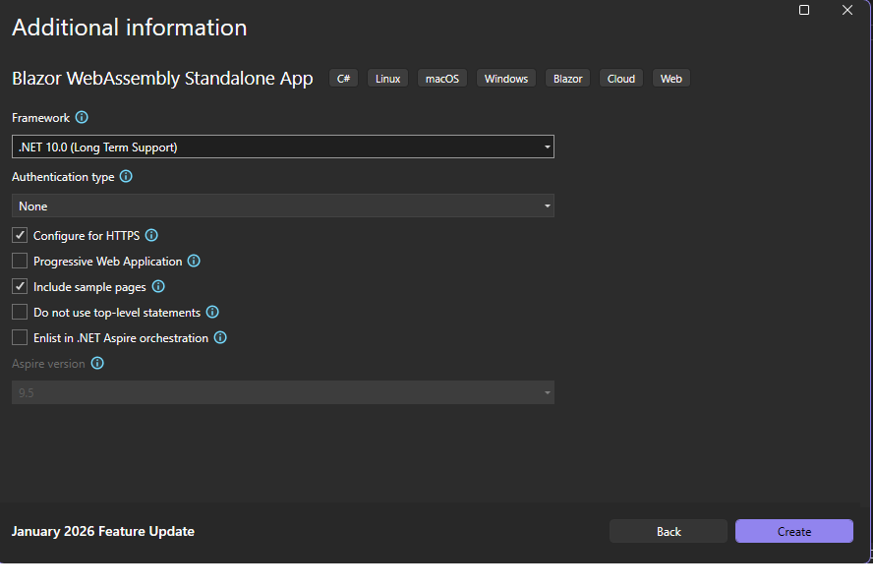Viewport: 873px width, 588px height.
Task: Open the Aspire version dropdown
Action: (283, 393)
